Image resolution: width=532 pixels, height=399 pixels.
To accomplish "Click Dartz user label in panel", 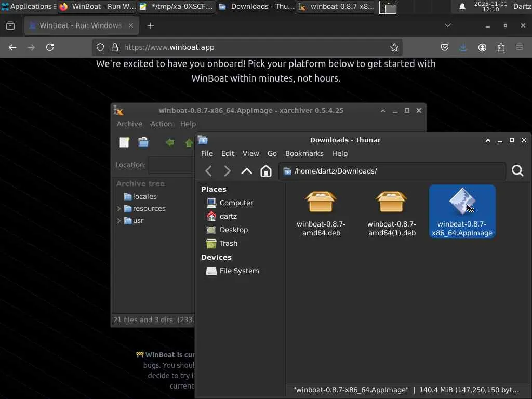I will coord(522,6).
